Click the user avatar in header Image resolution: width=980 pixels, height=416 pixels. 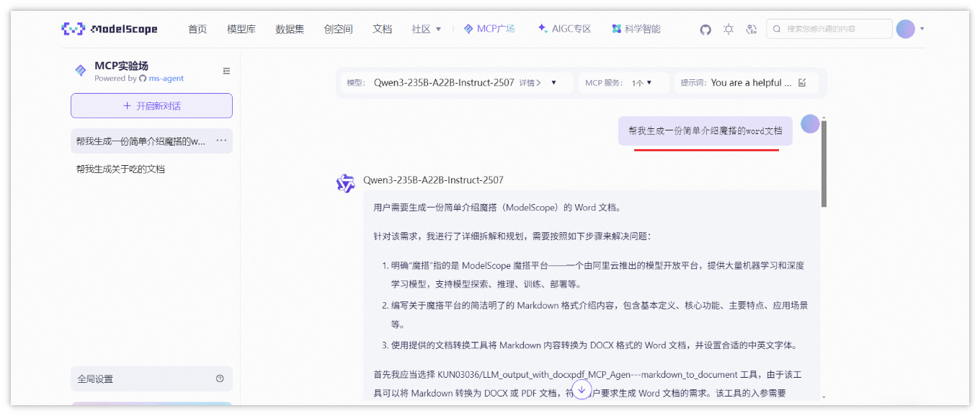click(x=905, y=29)
